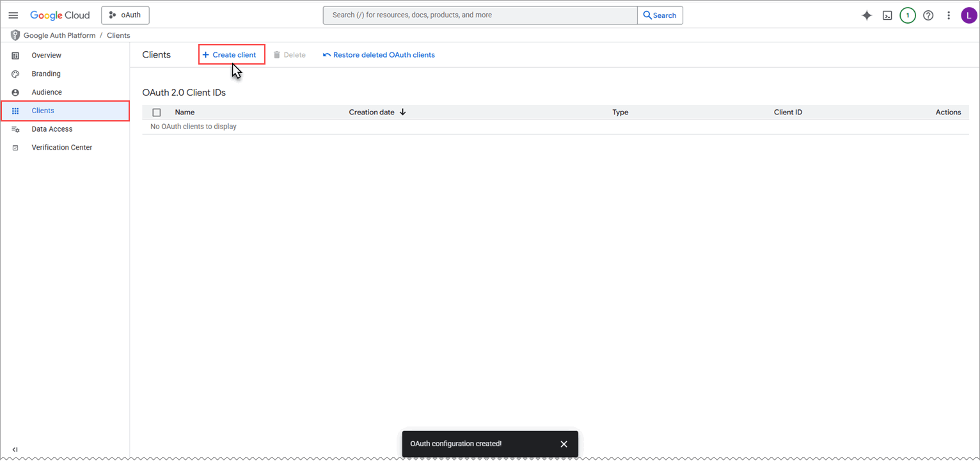Click the Create client button

click(229, 55)
